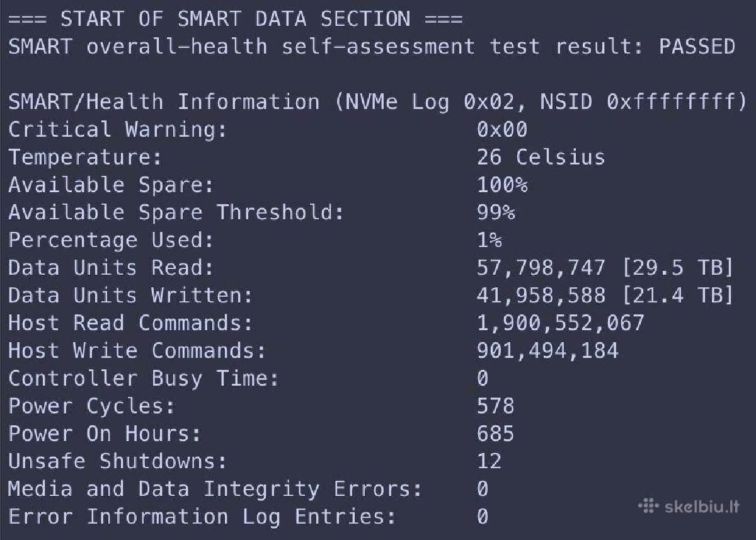The image size is (756, 540).
Task: Click the Power Cycles value 578
Action: [x=496, y=405]
